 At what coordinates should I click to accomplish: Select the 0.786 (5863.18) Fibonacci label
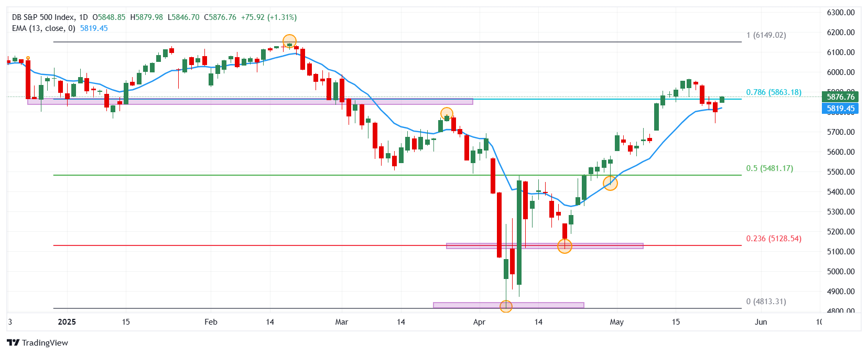pos(774,92)
